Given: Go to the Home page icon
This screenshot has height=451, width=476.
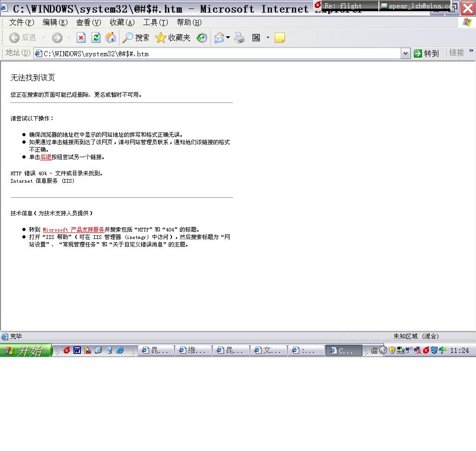Looking at the screenshot, I should (111, 38).
